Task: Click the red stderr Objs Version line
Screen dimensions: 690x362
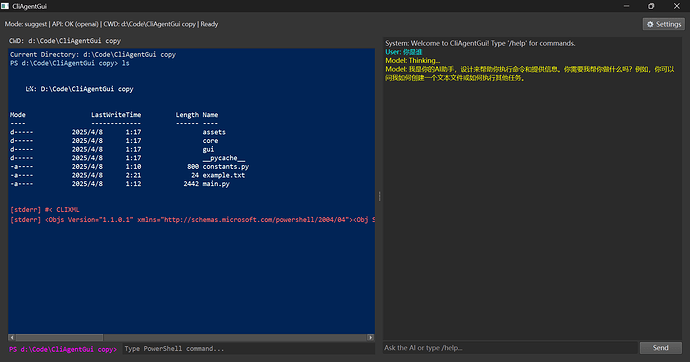Action: [192, 219]
